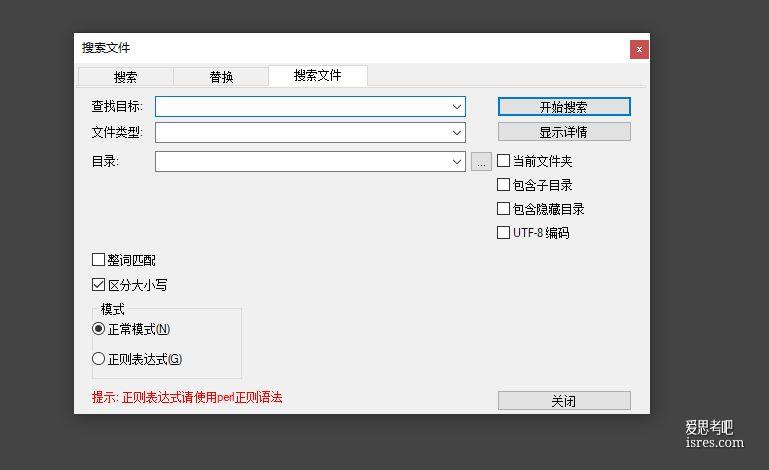
Task: Select the 正常模式(N) radio button
Action: [98, 329]
